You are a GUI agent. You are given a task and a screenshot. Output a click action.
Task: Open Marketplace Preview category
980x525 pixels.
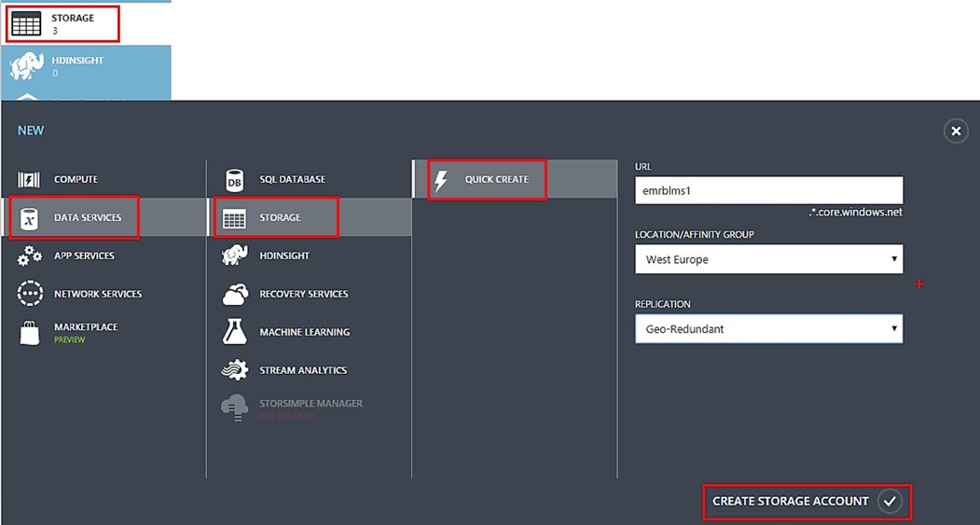[x=104, y=333]
